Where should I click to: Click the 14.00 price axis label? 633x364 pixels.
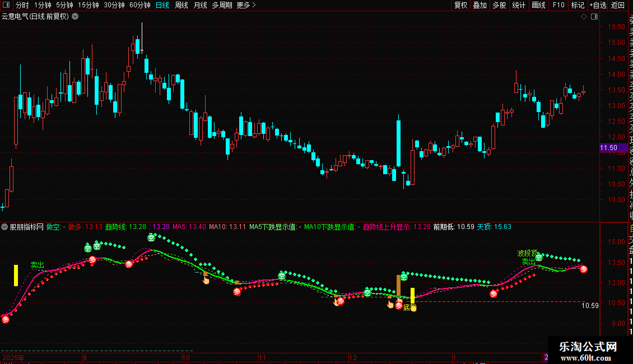coord(616,74)
